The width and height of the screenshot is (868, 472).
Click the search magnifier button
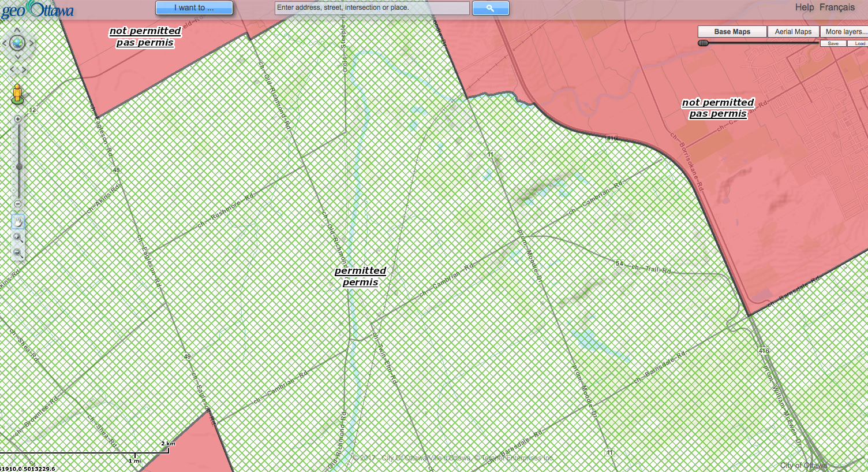point(491,8)
